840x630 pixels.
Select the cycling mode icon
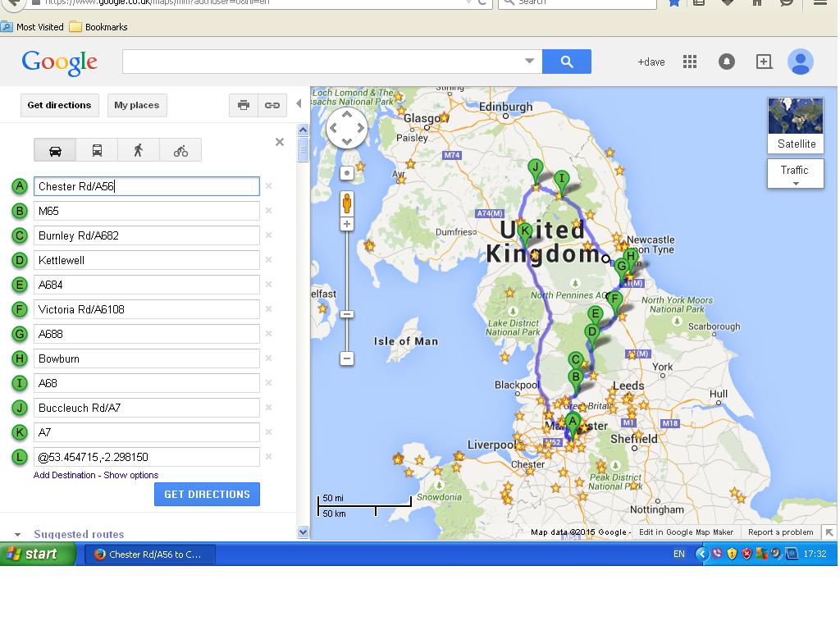(180, 151)
